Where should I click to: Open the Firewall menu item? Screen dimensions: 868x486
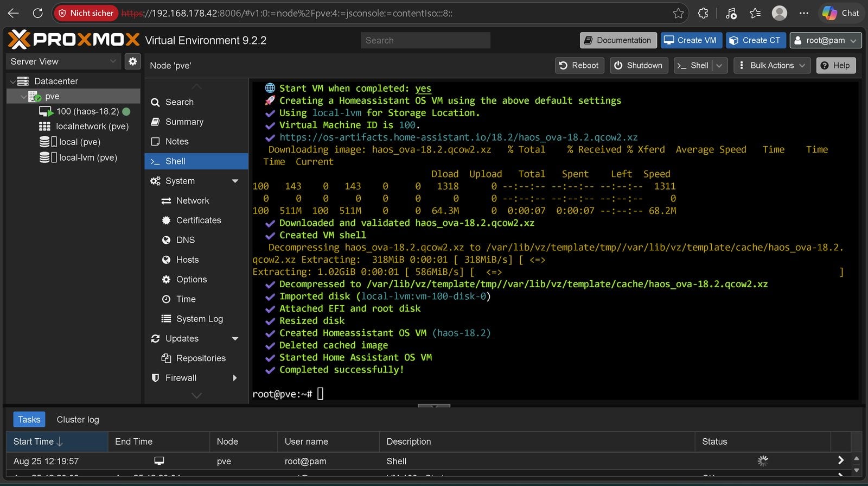click(181, 378)
